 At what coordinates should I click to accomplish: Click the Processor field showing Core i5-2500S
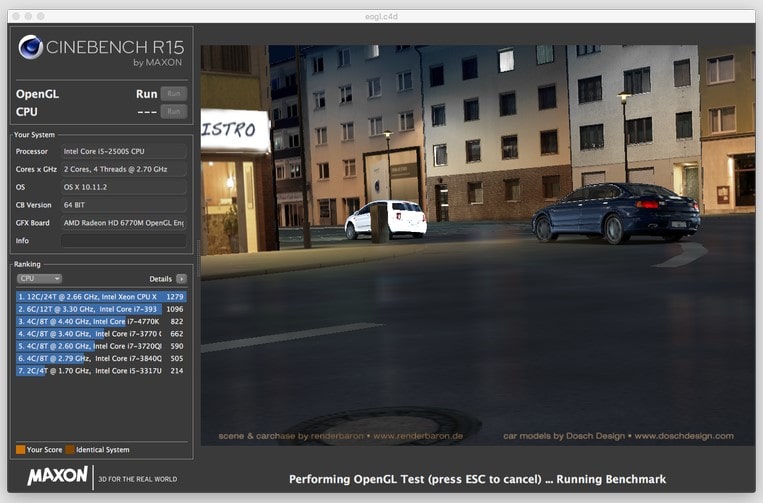(123, 151)
